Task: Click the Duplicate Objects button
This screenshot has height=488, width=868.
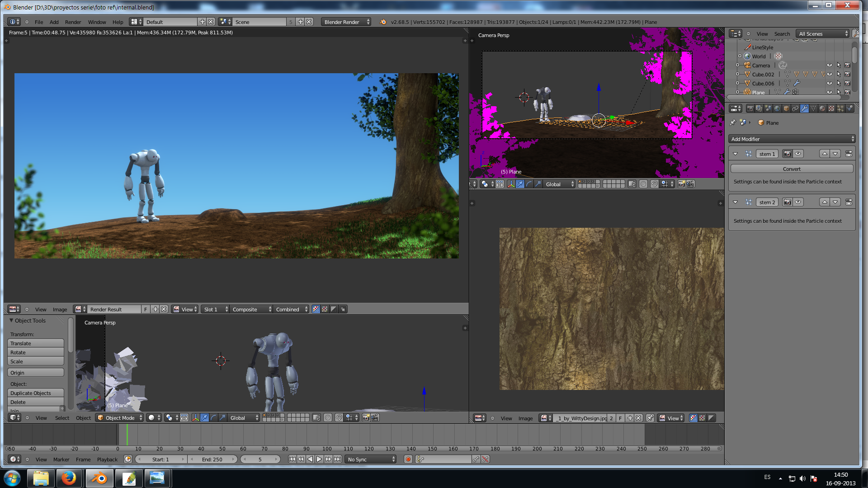Action: pyautogui.click(x=35, y=393)
